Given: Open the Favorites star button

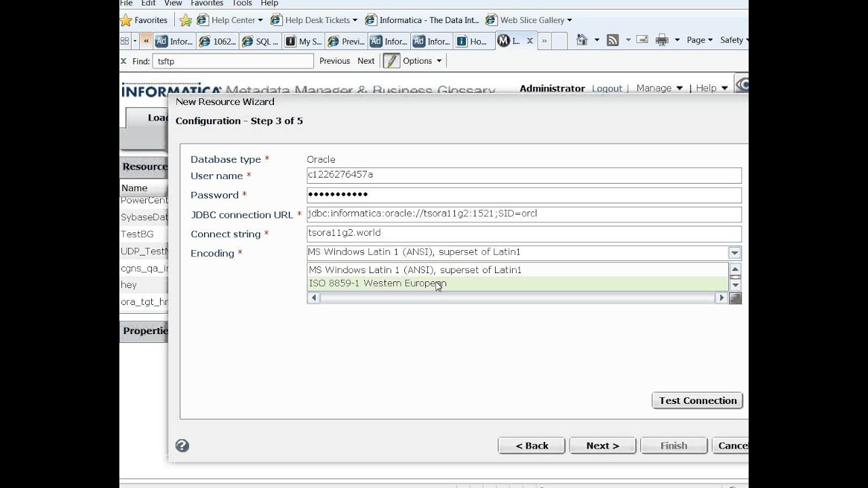Looking at the screenshot, I should click(x=144, y=20).
